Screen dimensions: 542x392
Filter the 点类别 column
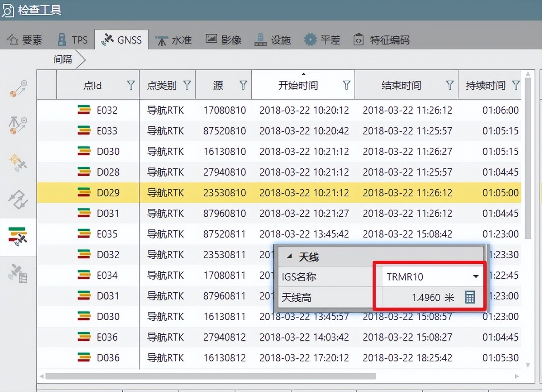(x=187, y=85)
